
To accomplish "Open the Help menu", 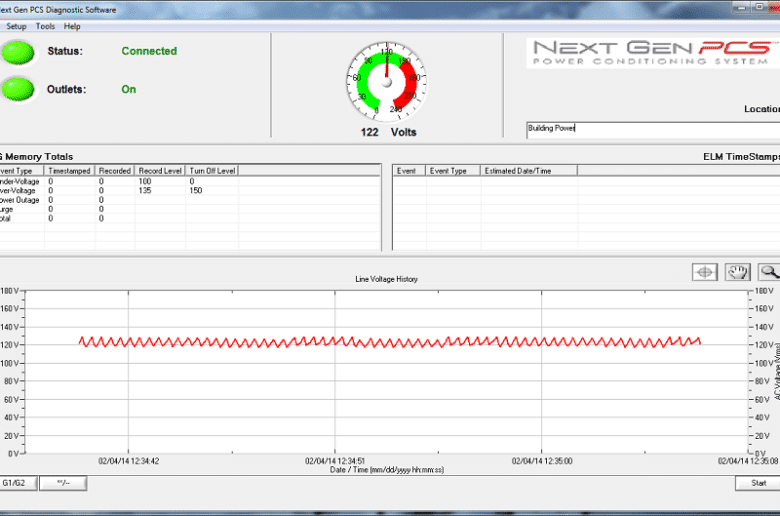I will point(72,26).
